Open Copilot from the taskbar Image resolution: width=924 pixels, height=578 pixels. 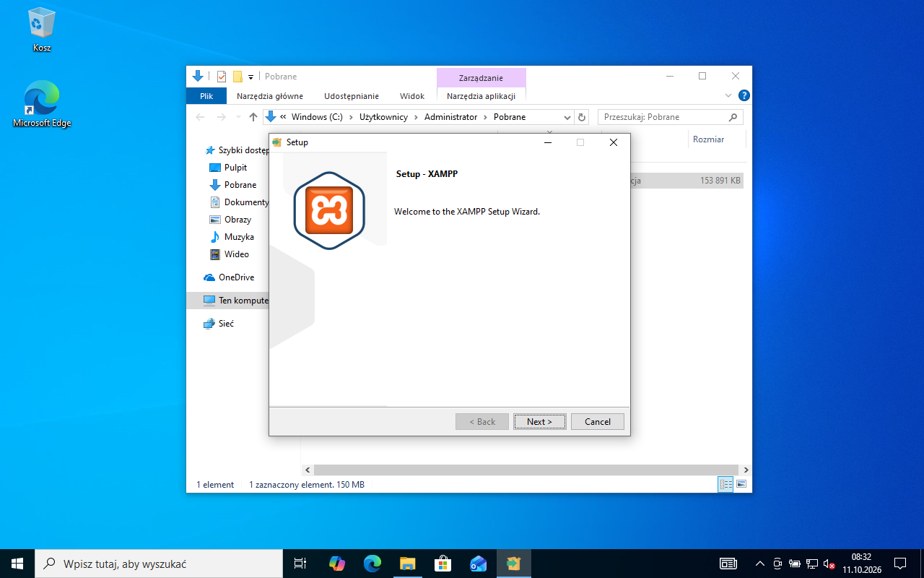[x=336, y=564]
